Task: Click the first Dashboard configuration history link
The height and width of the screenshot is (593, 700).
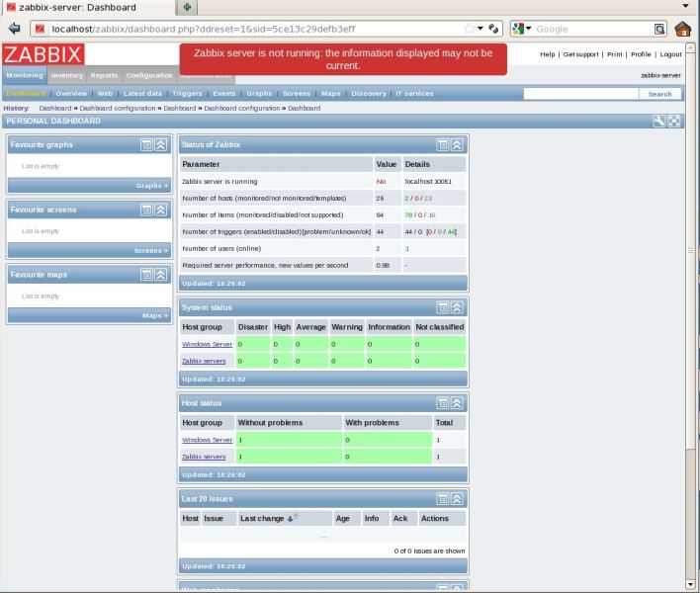Action: coord(118,108)
